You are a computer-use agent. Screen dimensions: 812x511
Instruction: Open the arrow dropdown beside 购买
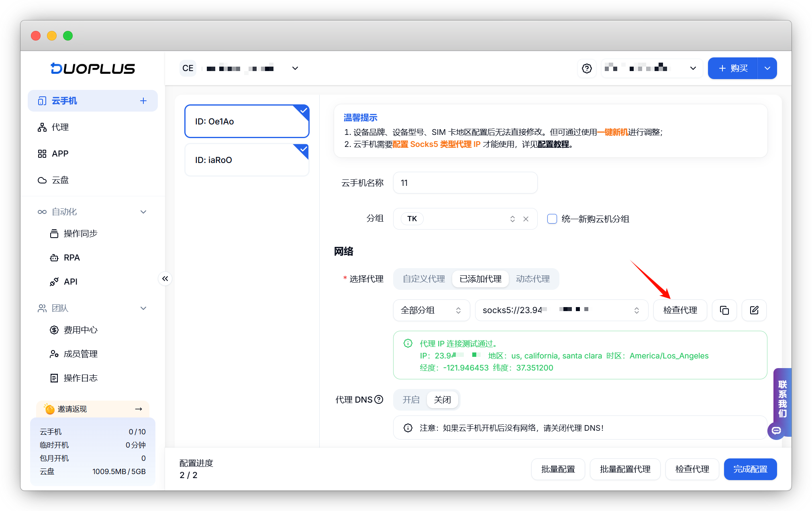(x=767, y=68)
